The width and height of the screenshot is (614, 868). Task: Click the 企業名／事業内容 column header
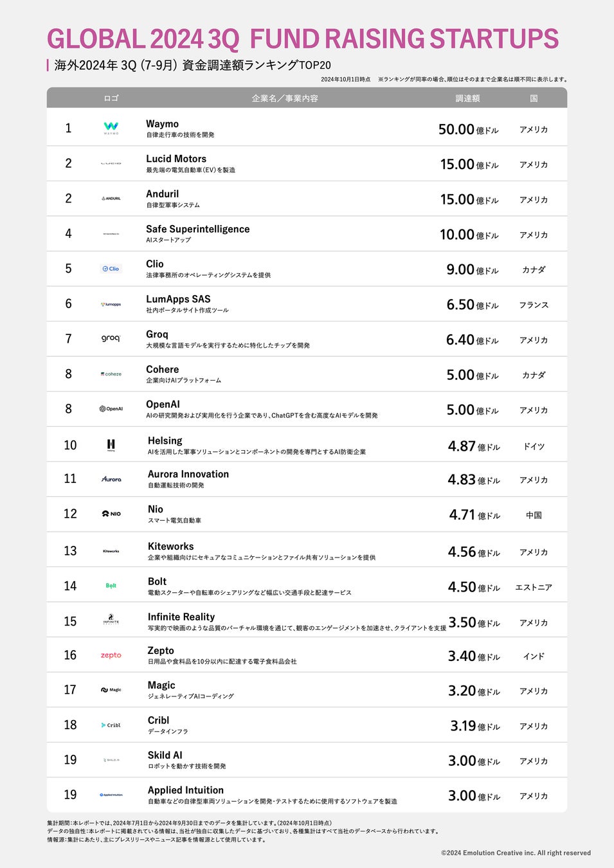pyautogui.click(x=285, y=98)
